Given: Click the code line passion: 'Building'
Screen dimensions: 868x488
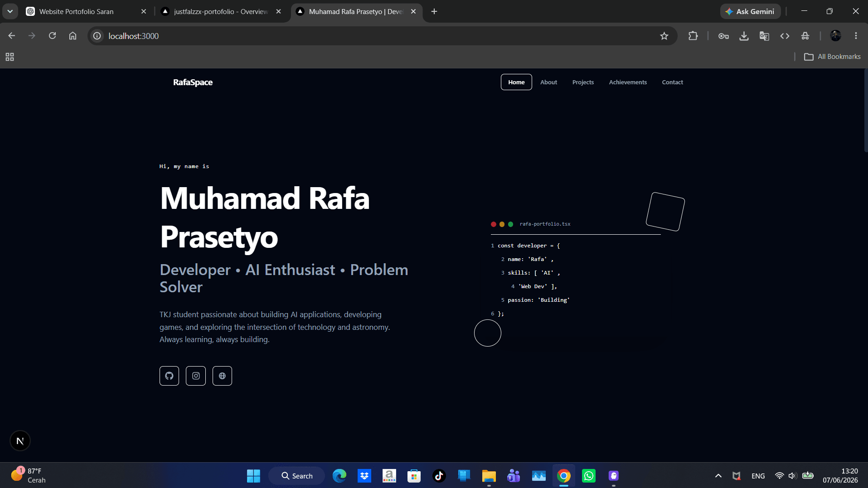Looking at the screenshot, I should tap(538, 300).
